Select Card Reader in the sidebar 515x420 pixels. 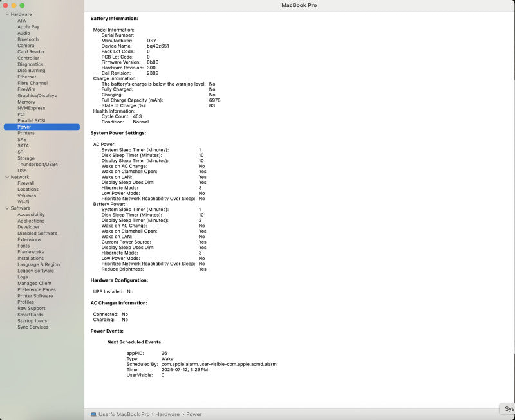point(31,52)
